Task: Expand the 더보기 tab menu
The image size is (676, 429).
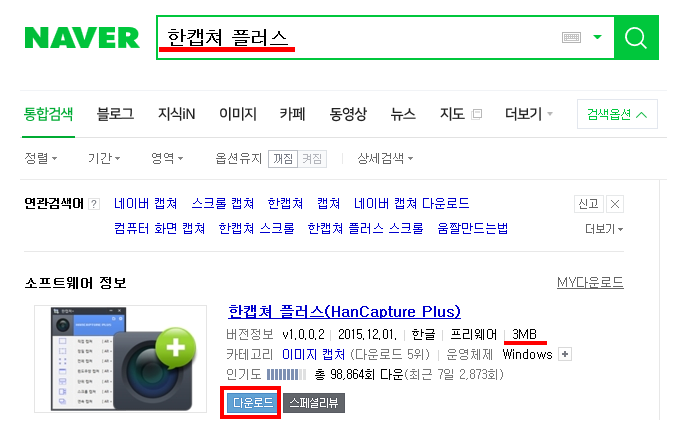Action: click(x=529, y=114)
